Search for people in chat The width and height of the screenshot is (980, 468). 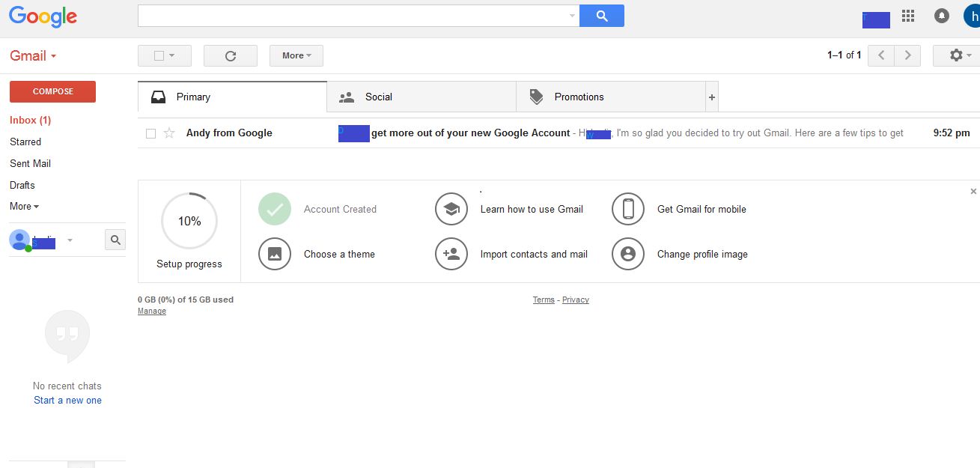115,240
